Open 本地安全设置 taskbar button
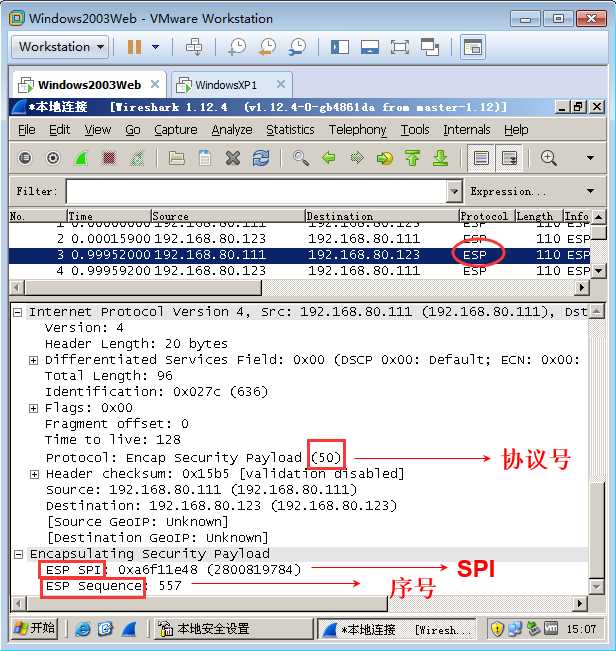 click(233, 629)
